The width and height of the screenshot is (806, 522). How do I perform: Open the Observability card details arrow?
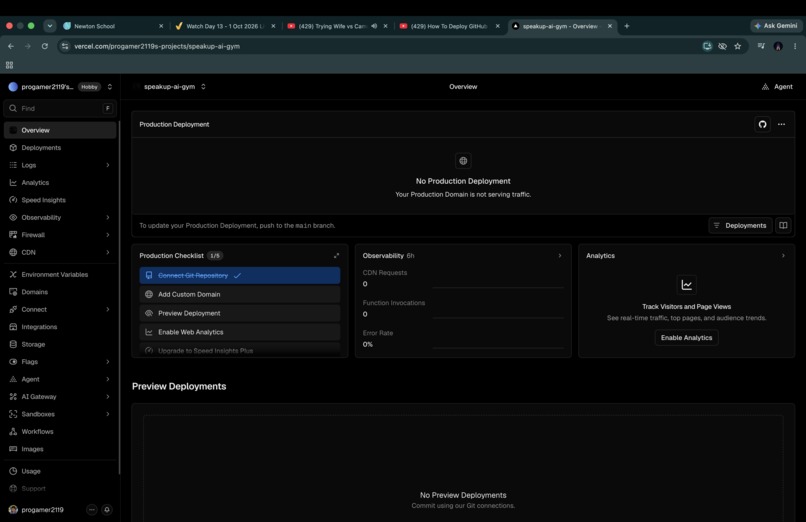[x=560, y=255]
